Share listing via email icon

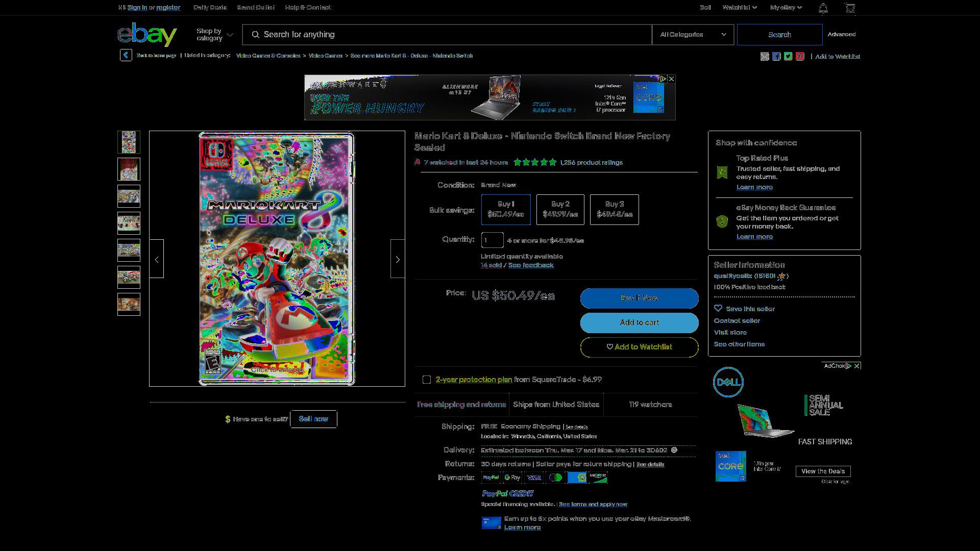tap(765, 57)
